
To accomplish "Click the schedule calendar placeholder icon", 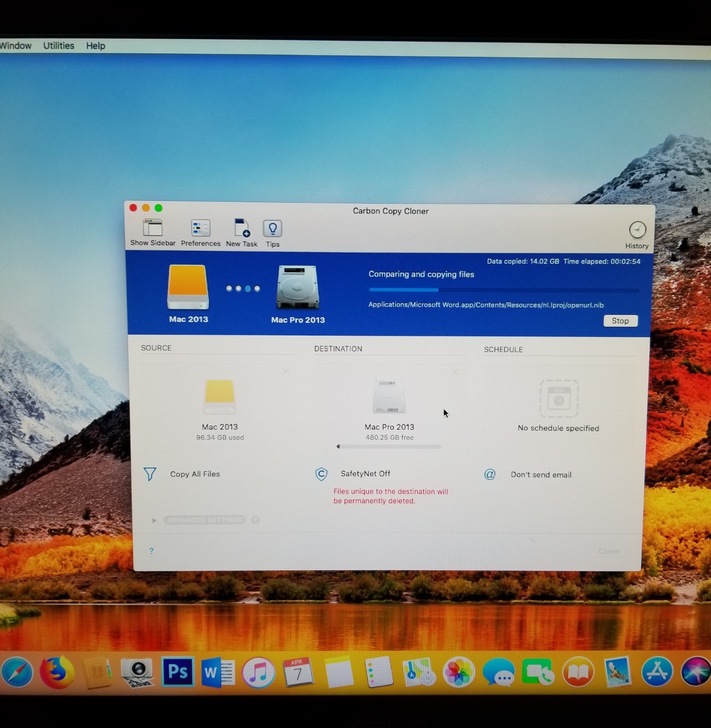I will pos(559,399).
